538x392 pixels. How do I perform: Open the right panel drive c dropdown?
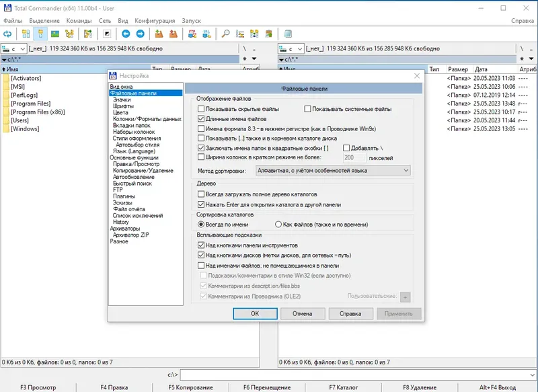tap(291, 48)
